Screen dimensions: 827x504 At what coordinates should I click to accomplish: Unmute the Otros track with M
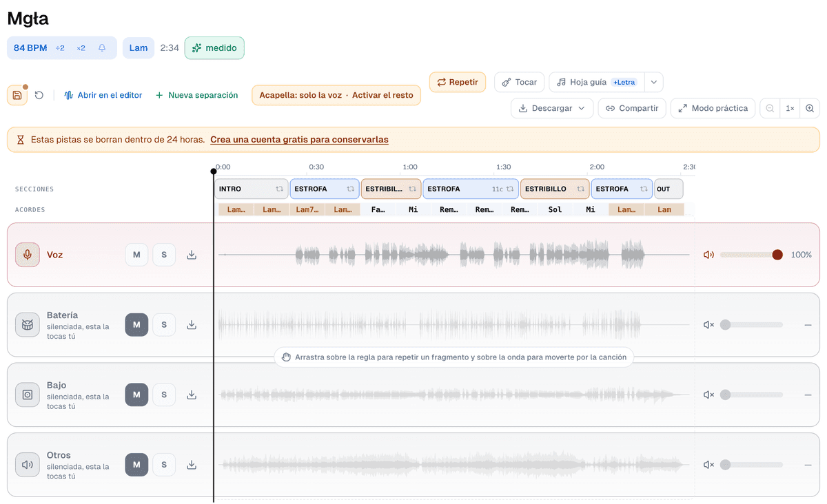click(136, 465)
